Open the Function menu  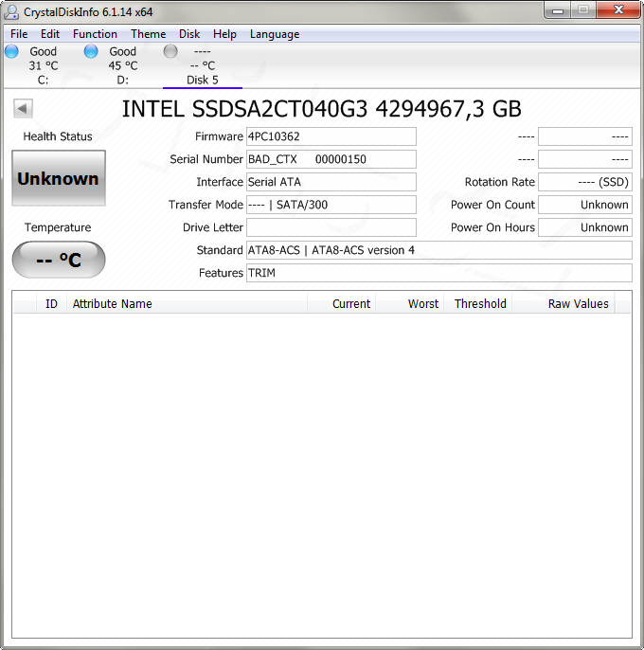95,34
